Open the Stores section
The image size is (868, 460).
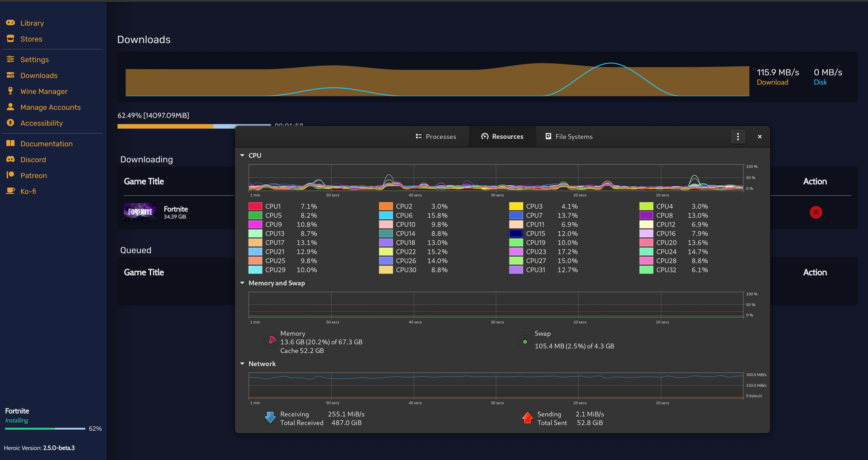[x=31, y=39]
